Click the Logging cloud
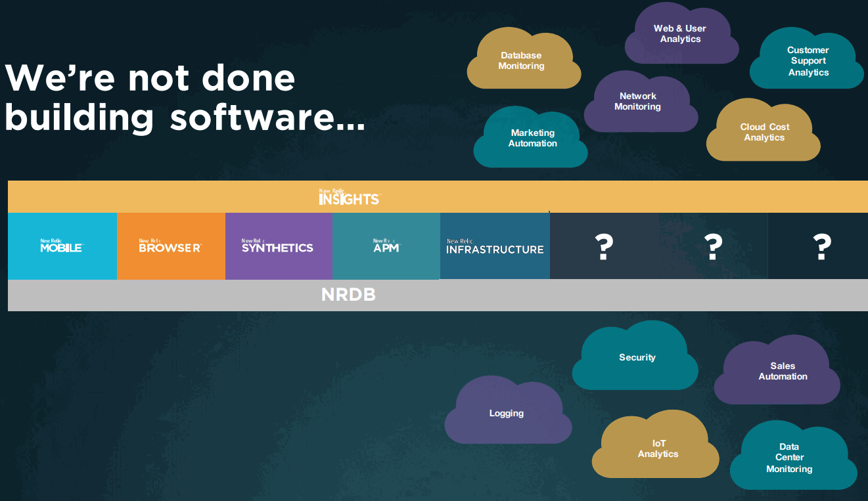This screenshot has width=868, height=501. (x=508, y=410)
